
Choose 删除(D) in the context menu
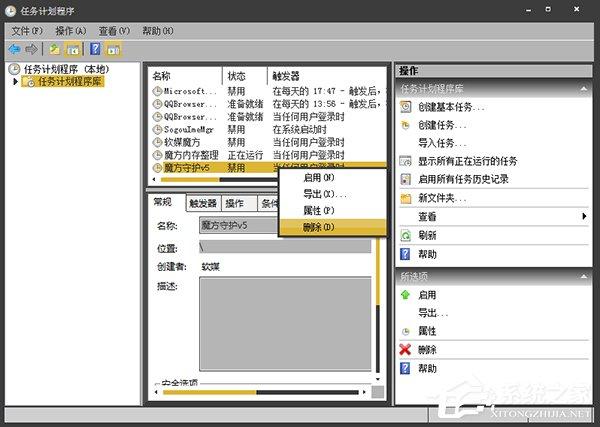coord(333,227)
